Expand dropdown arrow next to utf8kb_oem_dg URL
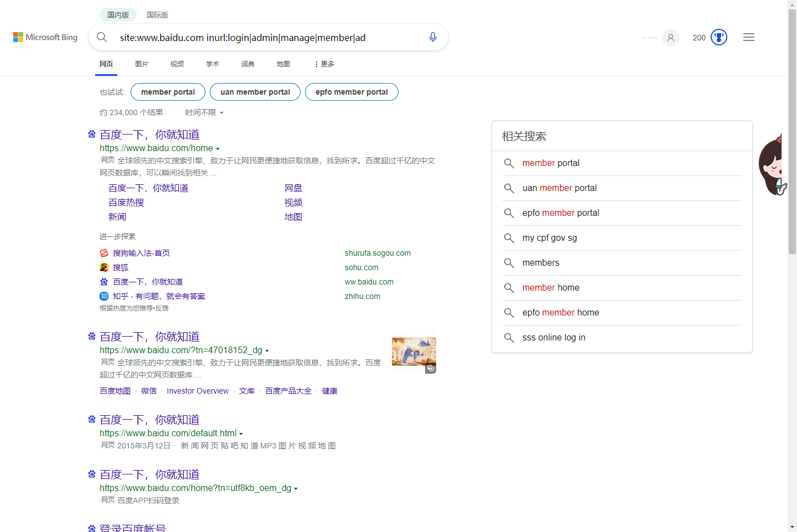 tap(296, 489)
